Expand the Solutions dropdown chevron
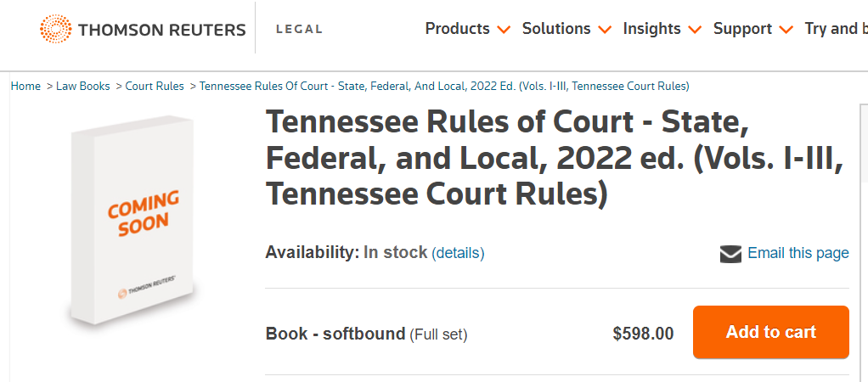Screen dimensions: 868x382 coord(605,30)
